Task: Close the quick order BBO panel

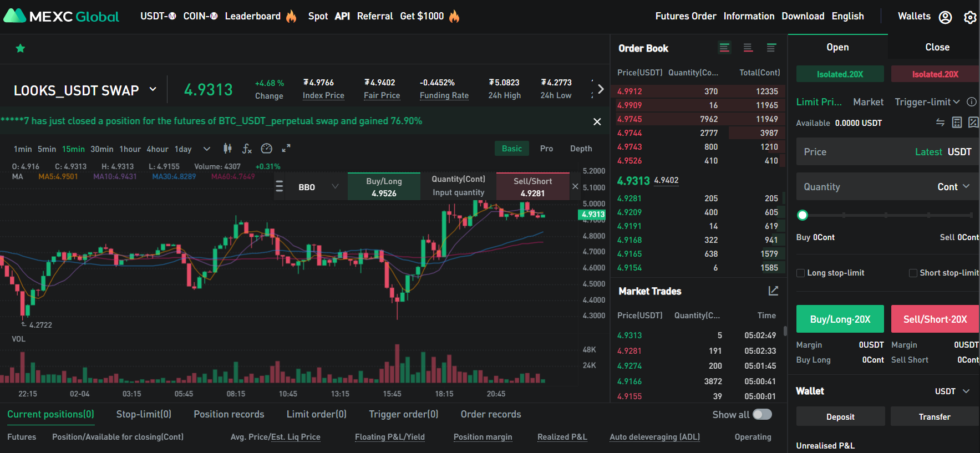Action: coord(575,186)
